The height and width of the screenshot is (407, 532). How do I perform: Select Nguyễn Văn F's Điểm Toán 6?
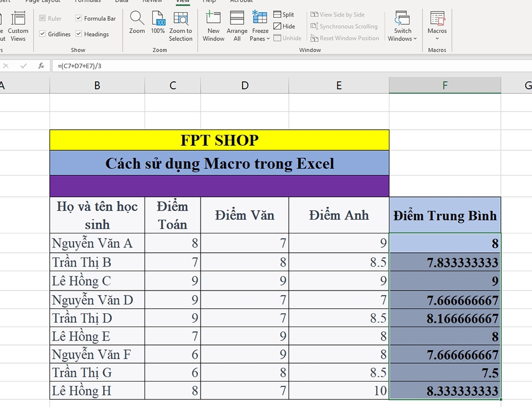(173, 354)
